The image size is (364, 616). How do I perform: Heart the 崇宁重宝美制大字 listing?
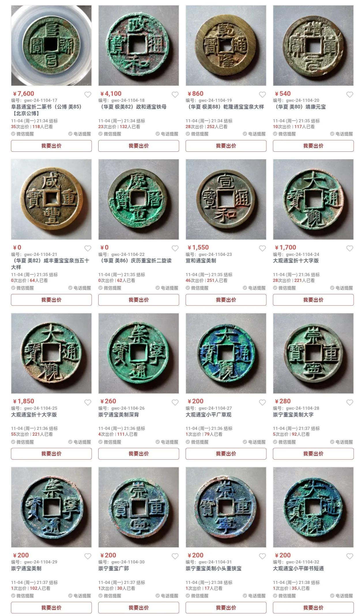point(350,402)
